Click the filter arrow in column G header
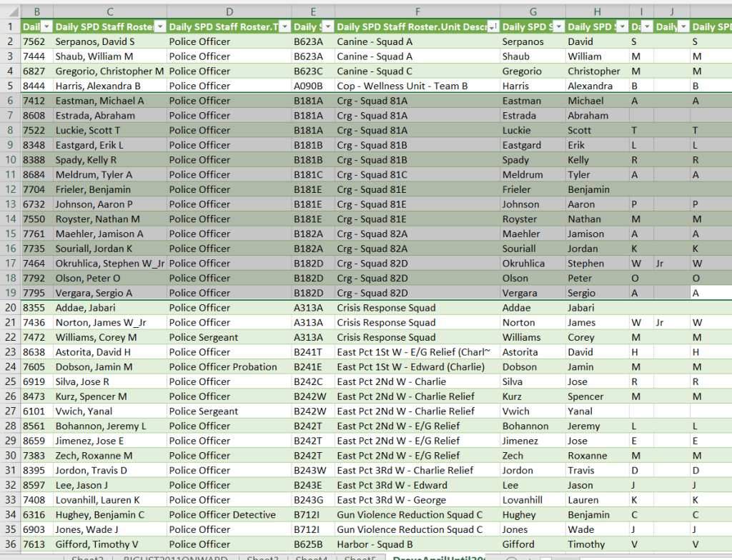 coord(558,26)
